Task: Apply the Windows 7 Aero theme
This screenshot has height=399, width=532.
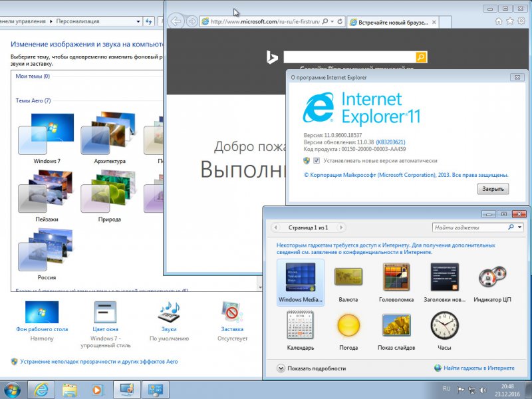Action: coord(47,139)
